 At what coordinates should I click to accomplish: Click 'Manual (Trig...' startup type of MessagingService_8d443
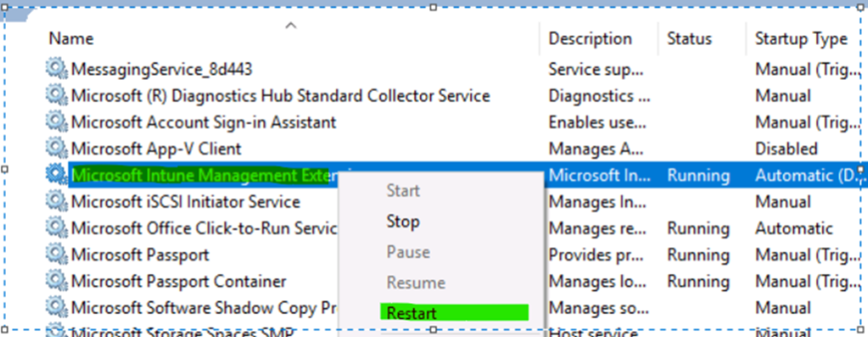808,69
